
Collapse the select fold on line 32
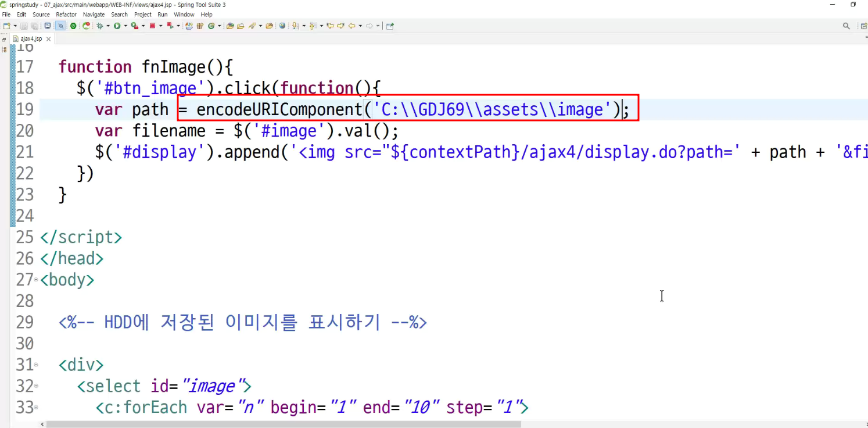[36, 386]
